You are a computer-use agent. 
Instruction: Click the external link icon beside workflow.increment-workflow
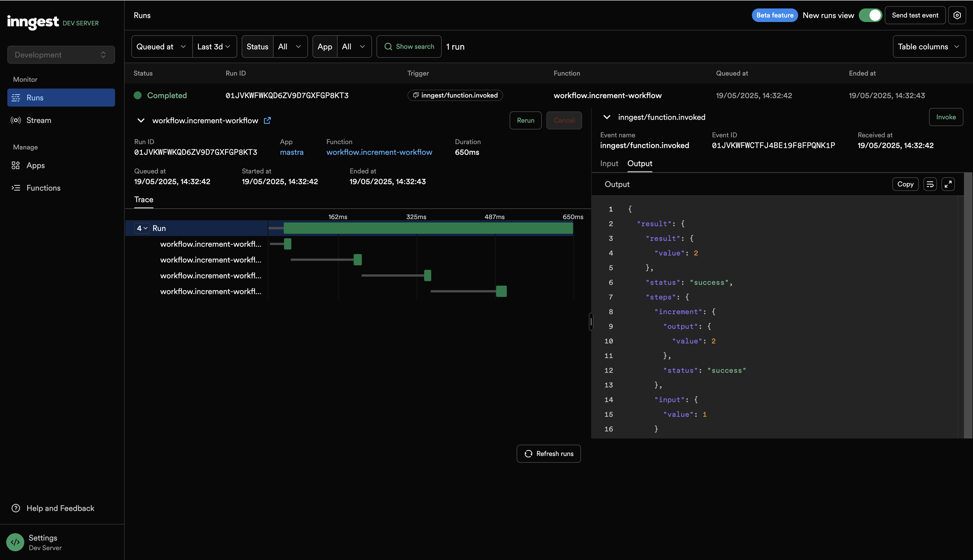point(267,120)
